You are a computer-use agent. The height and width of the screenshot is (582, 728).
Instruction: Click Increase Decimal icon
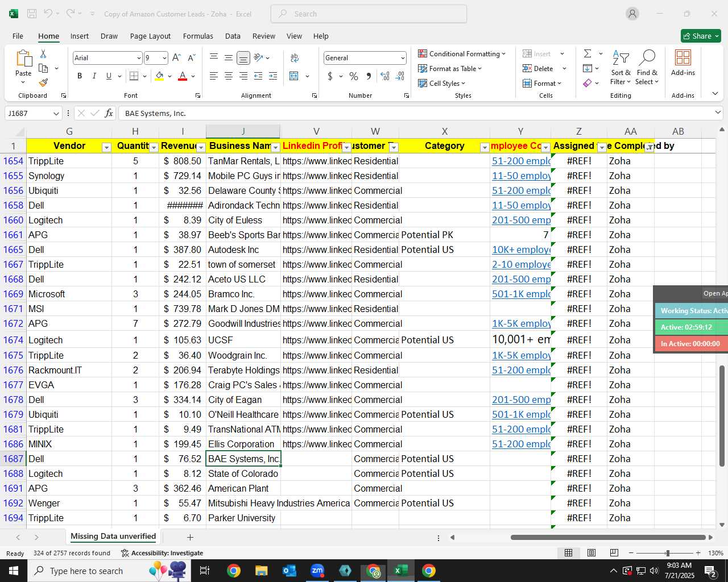coord(385,76)
